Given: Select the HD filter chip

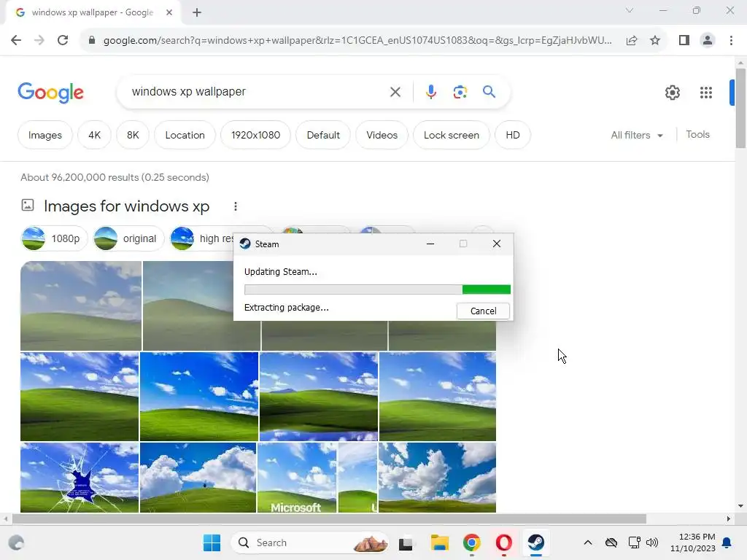Looking at the screenshot, I should point(513,135).
